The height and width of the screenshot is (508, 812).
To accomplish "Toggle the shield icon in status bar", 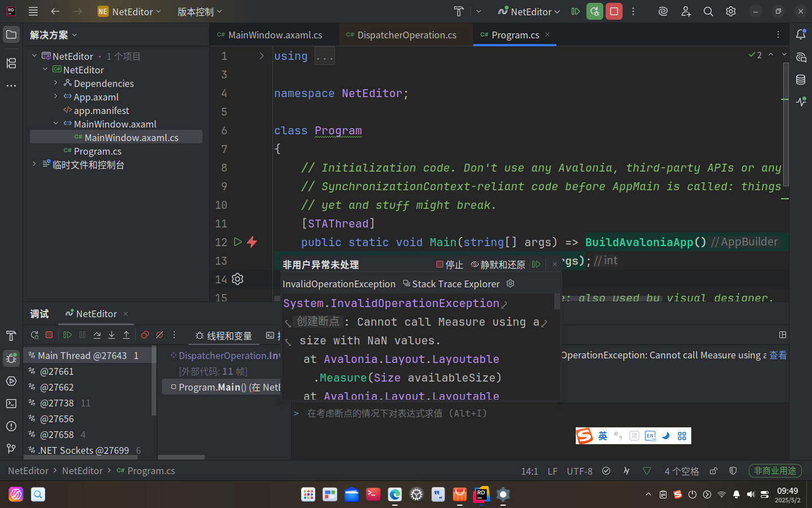I will click(733, 471).
